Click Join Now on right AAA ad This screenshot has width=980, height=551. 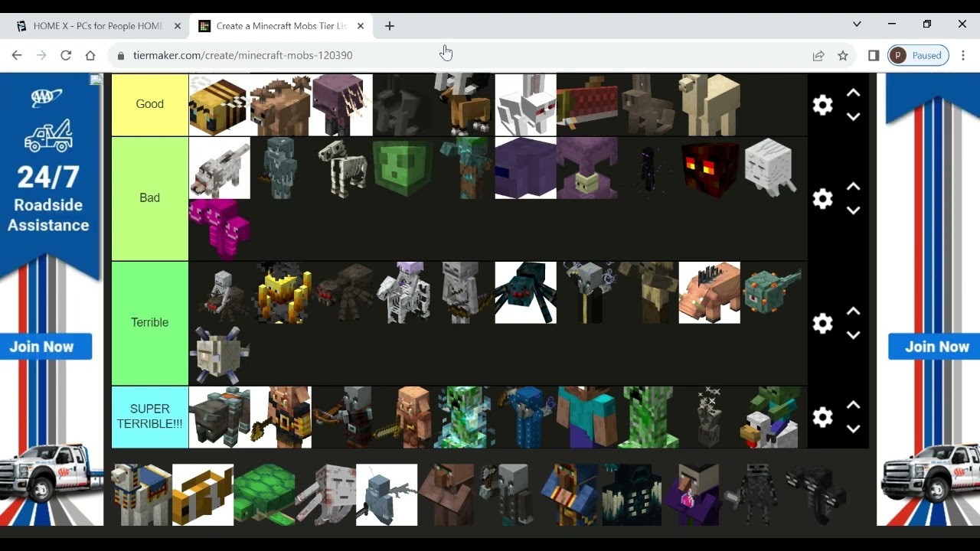coord(935,347)
